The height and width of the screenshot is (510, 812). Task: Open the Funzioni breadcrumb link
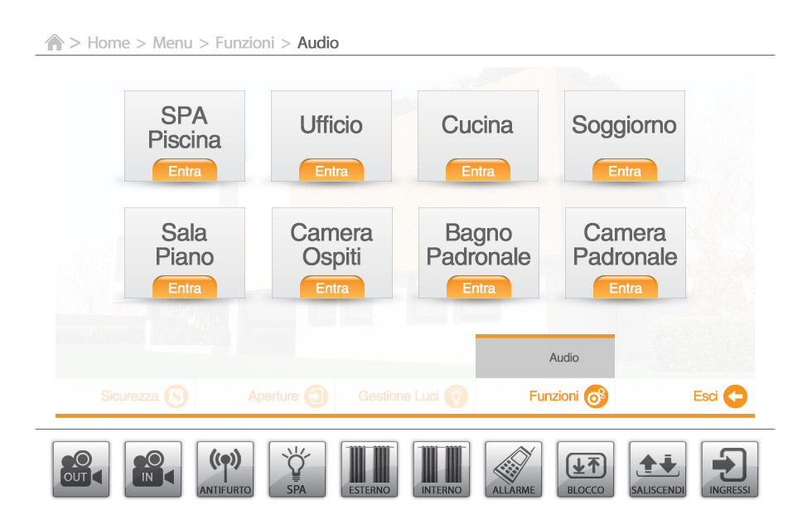click(x=244, y=43)
